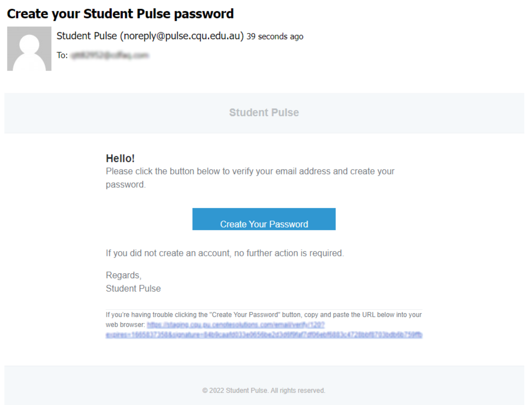
Task: Click the gray Student Pulse banner title
Action: [264, 113]
